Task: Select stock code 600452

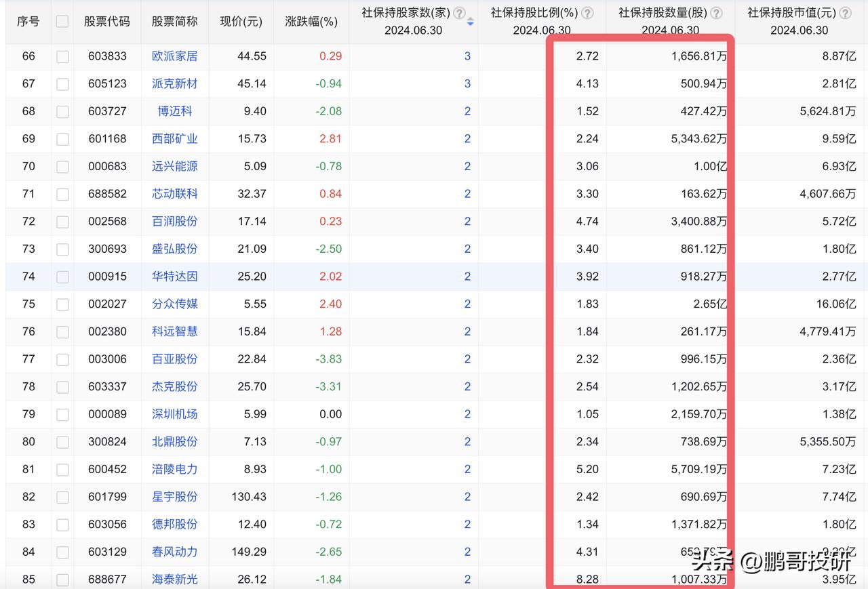Action: [x=107, y=469]
